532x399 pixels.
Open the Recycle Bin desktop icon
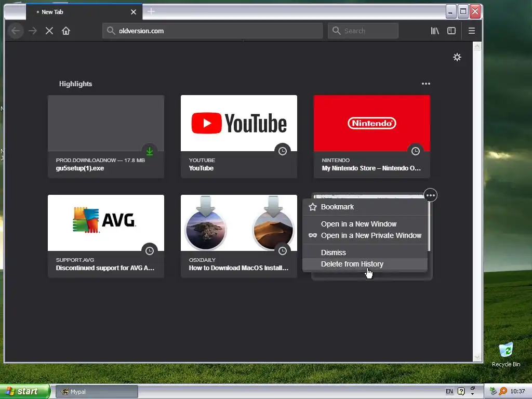[x=506, y=354]
